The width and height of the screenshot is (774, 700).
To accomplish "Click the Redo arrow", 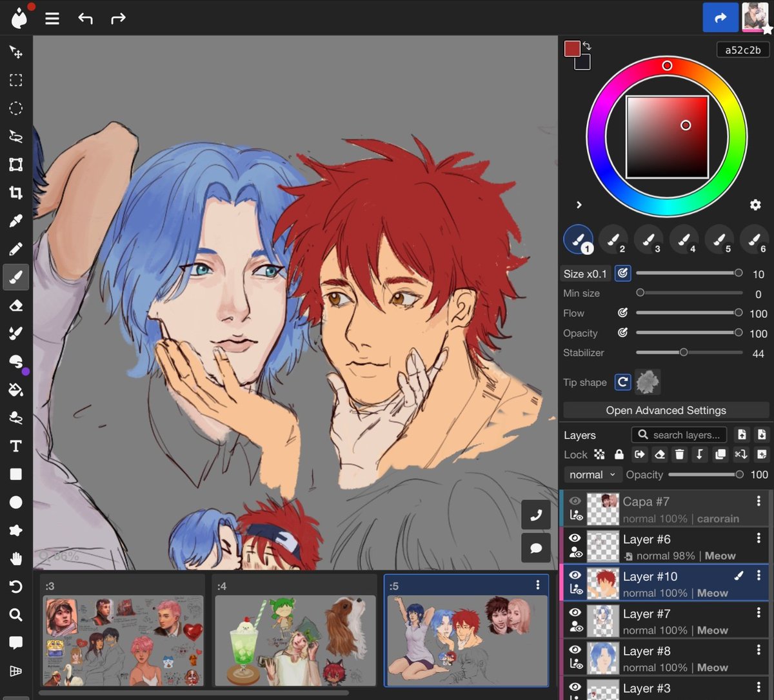I will pyautogui.click(x=118, y=18).
